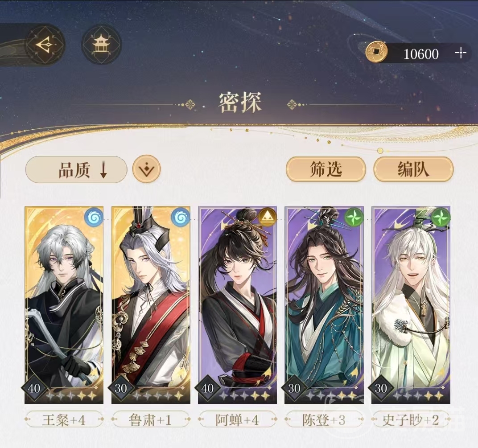
Task: Toggle the sort order arrow button
Action: (146, 169)
